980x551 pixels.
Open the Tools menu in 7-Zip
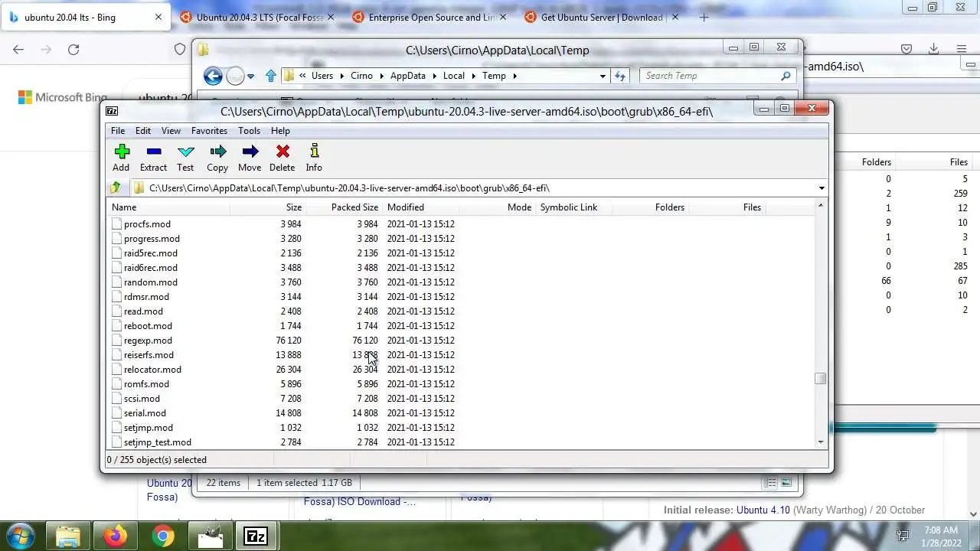pyautogui.click(x=249, y=131)
